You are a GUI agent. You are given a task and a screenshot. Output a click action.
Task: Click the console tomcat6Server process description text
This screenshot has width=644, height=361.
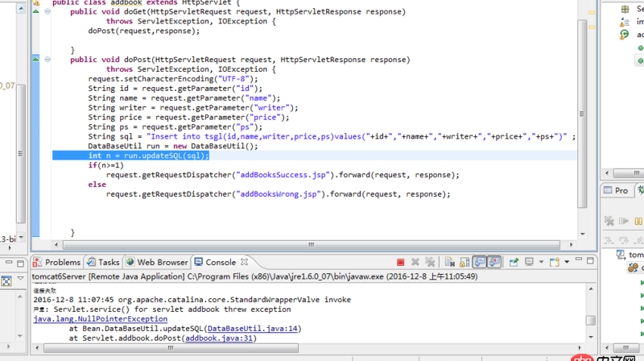(254, 276)
